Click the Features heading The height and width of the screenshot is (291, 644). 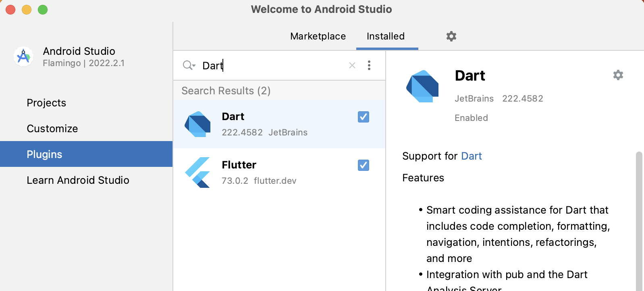coord(423,178)
